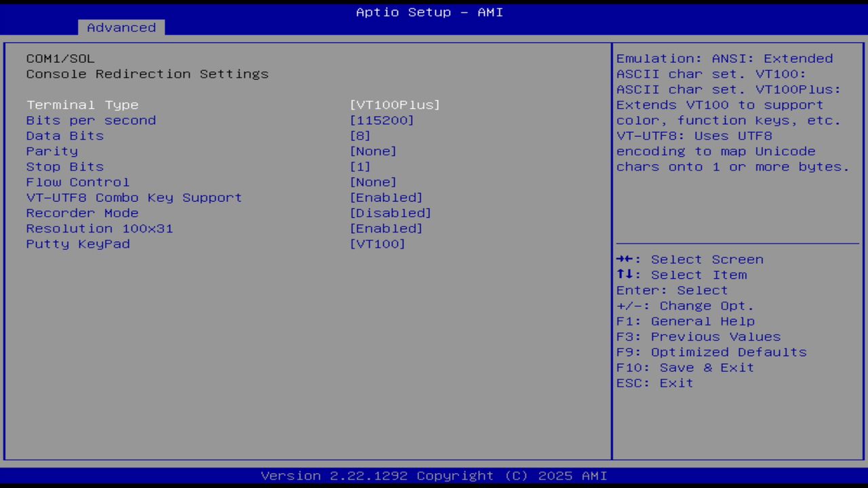The width and height of the screenshot is (868, 488).
Task: Click the Version 2.22.1292 copyright footer
Action: tap(434, 476)
